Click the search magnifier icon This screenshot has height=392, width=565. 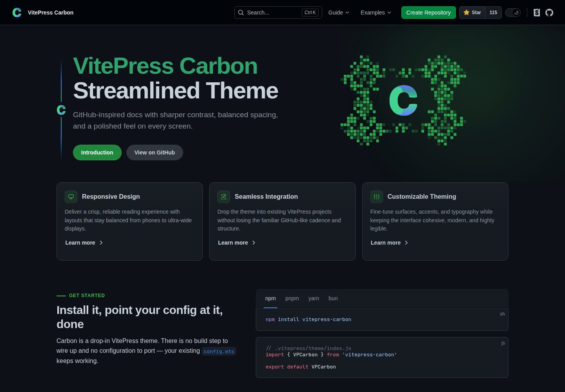[x=241, y=13]
